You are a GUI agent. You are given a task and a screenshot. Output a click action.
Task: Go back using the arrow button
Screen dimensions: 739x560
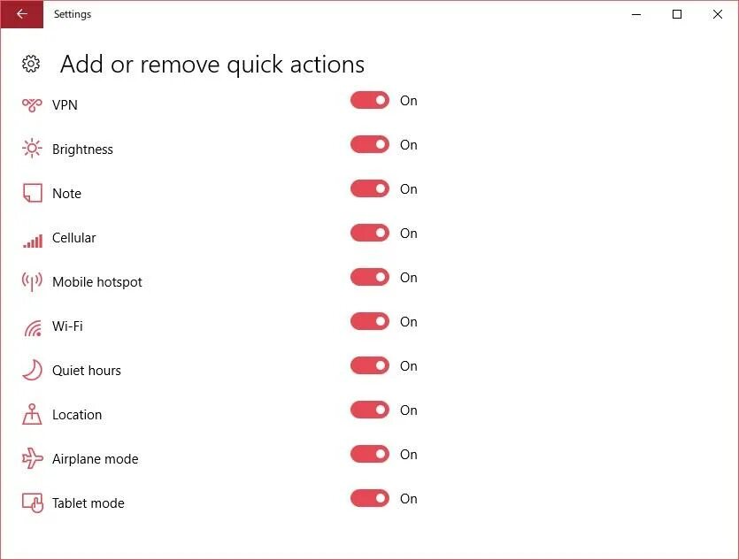[21, 14]
